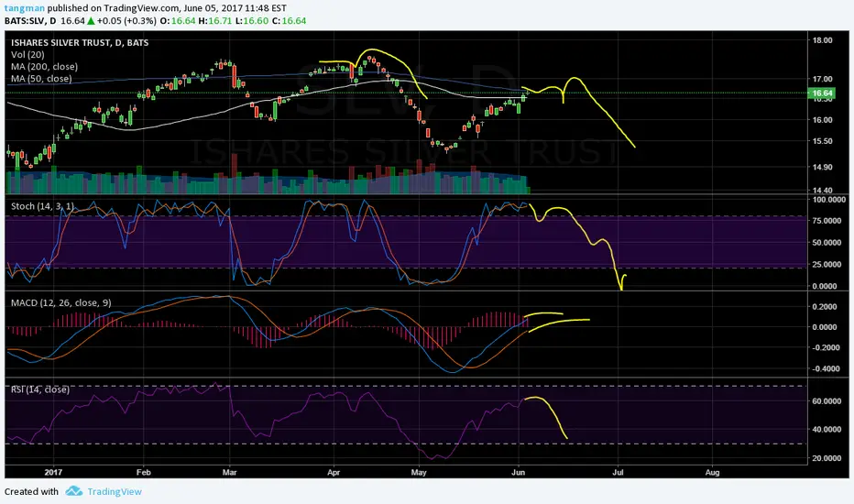The height and width of the screenshot is (504, 854).
Task: Select the Stoch (14, 3, 1) indicator label
Action: pos(42,206)
